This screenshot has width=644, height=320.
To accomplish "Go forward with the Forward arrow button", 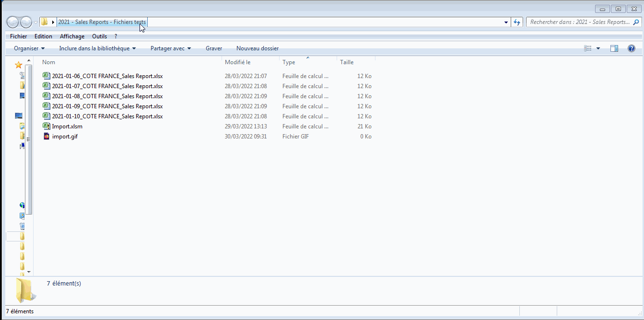I will click(26, 22).
